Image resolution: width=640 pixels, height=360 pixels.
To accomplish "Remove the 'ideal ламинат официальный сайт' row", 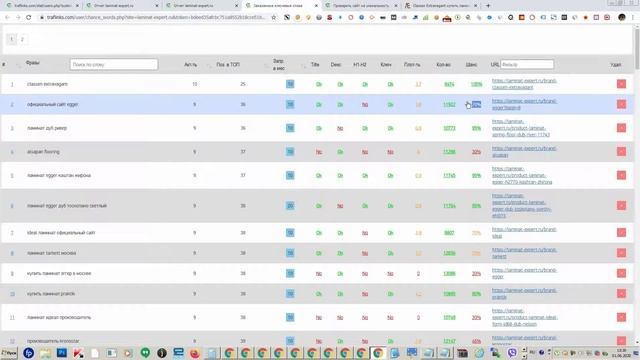I will click(x=621, y=233).
